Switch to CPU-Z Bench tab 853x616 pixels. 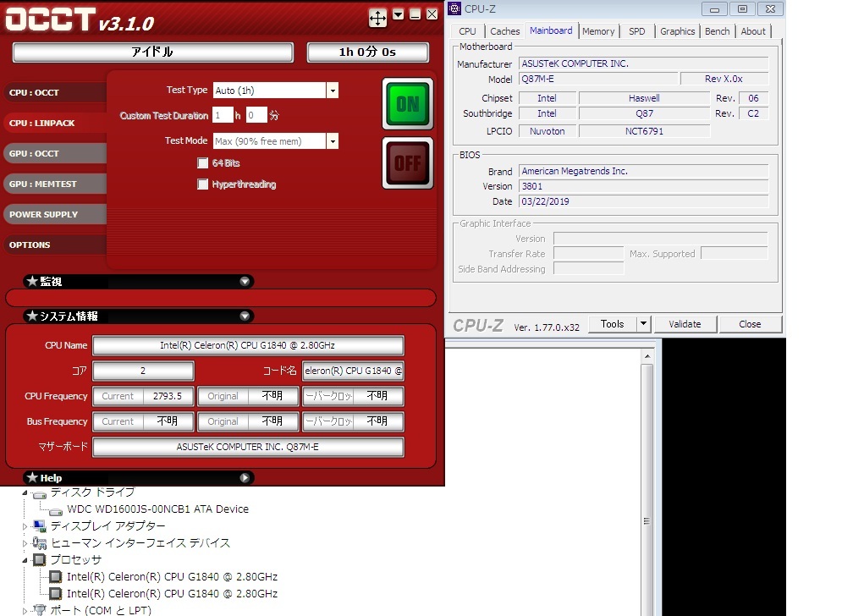[x=717, y=31]
